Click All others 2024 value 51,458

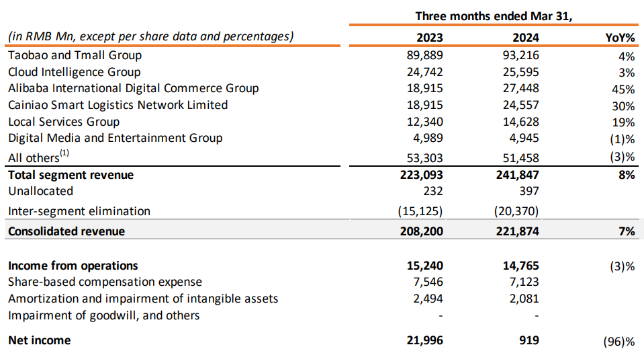coord(521,158)
